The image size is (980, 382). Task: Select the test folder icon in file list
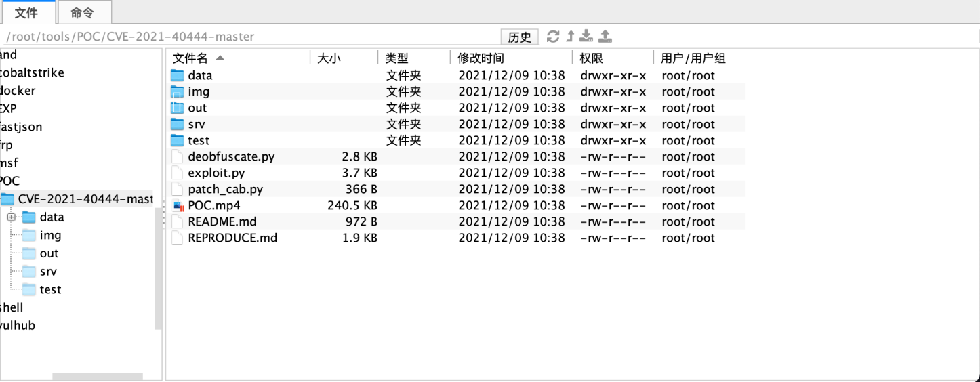(x=177, y=140)
